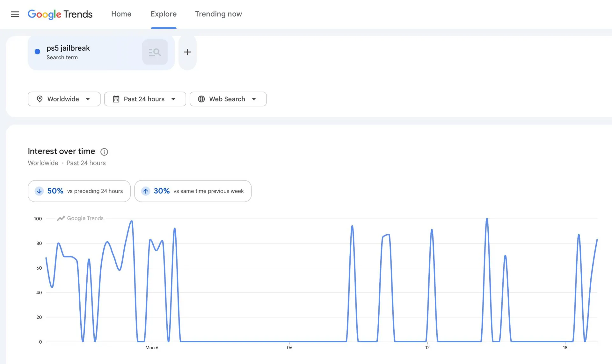Click the search term lookup icon
Screen dimensions: 612x364
pos(155,52)
